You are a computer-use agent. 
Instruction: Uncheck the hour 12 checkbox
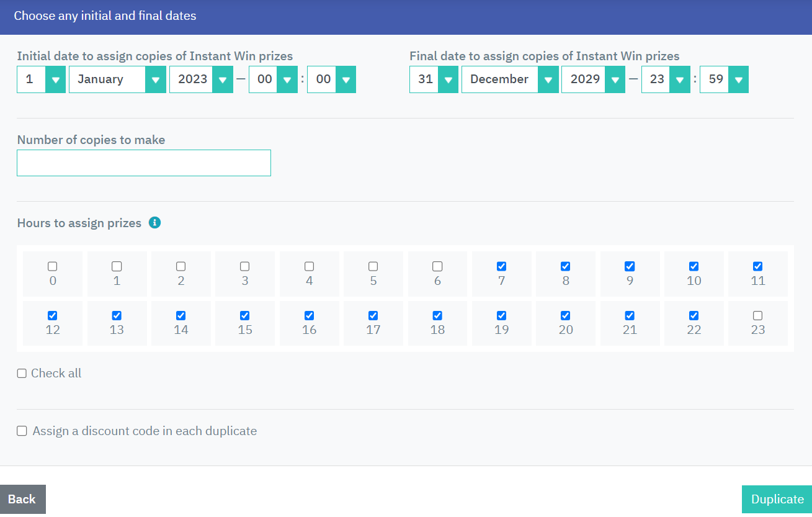tap(53, 315)
